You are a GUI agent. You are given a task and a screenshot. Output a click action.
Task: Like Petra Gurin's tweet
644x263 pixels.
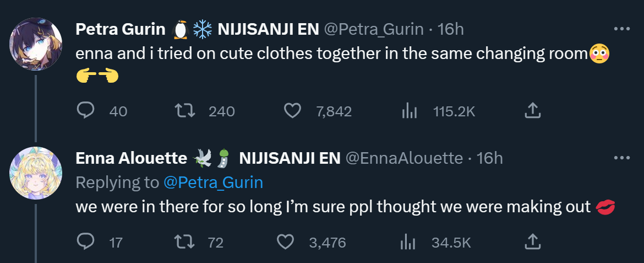(x=292, y=111)
